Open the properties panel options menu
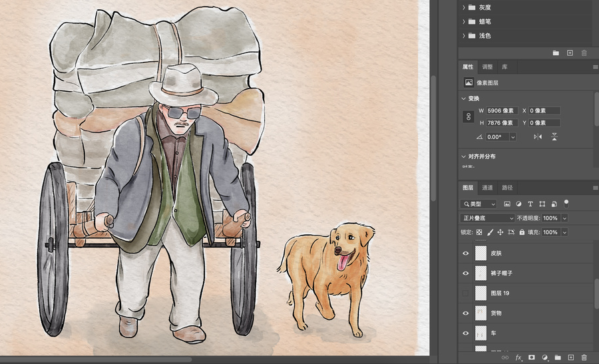The height and width of the screenshot is (364, 599). 595,67
